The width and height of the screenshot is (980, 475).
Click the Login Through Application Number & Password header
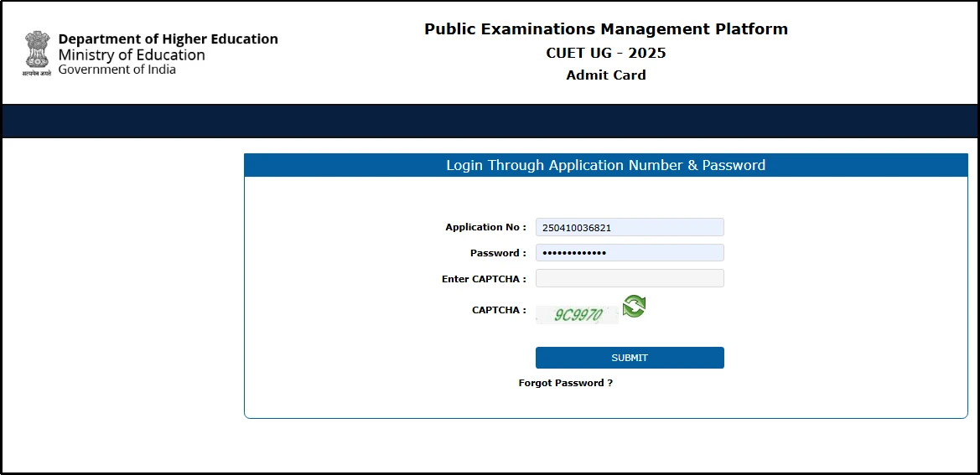click(x=605, y=165)
